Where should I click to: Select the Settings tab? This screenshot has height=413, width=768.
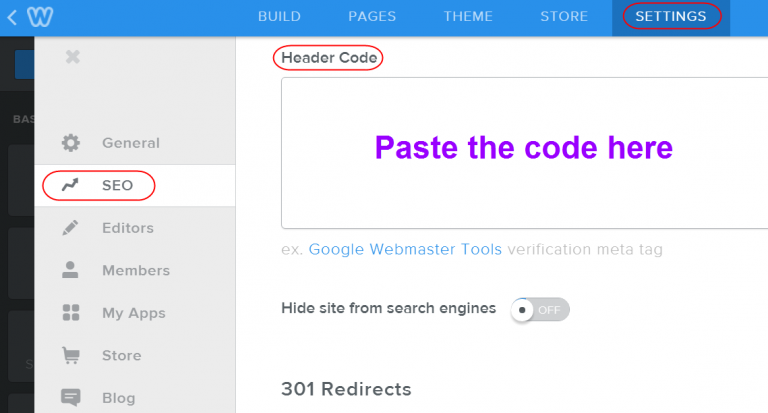[671, 17]
